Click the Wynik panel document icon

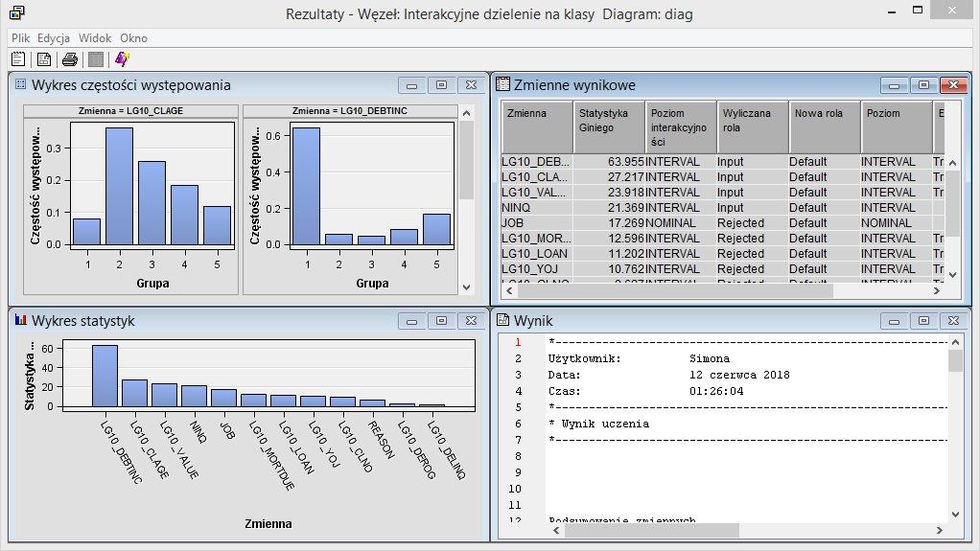(503, 320)
